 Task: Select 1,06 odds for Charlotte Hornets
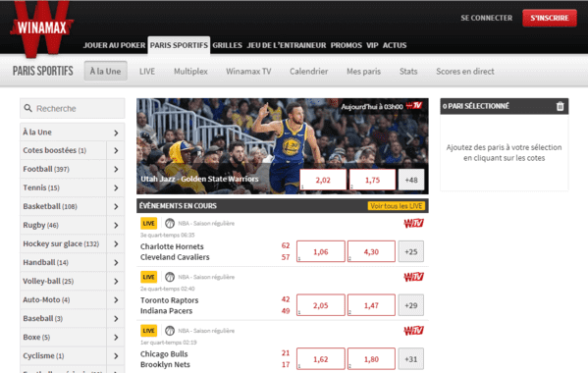tap(321, 251)
